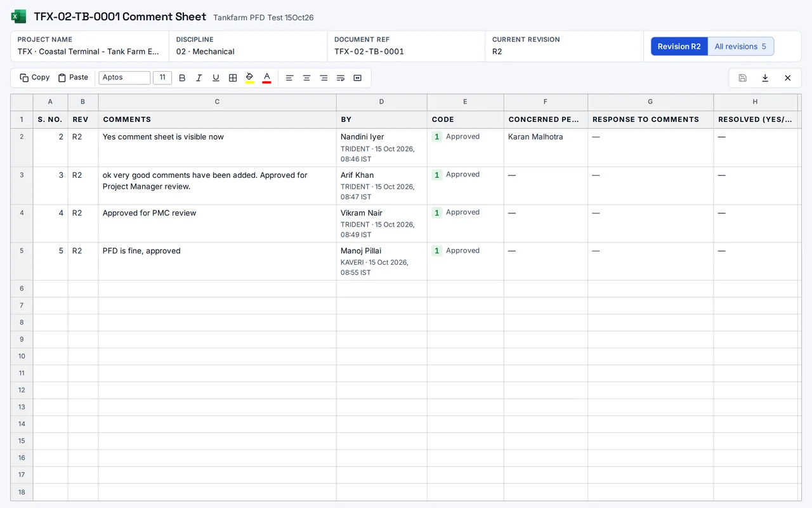The image size is (812, 508).
Task: Select the 'Yes comment sheet is visible now' cell
Action: click(218, 147)
